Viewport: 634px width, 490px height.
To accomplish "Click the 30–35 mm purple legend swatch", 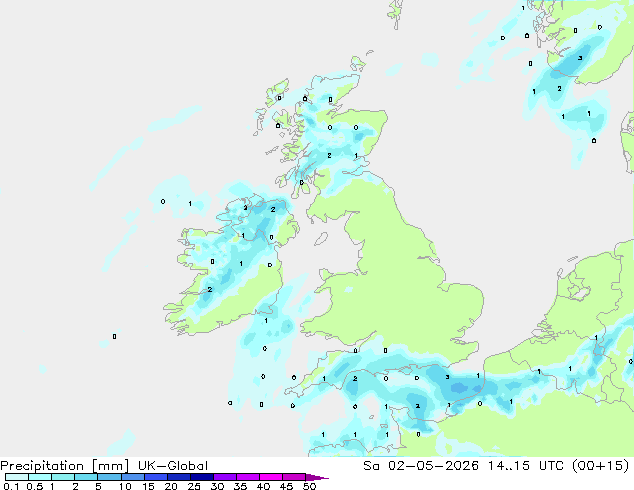I will (224, 477).
